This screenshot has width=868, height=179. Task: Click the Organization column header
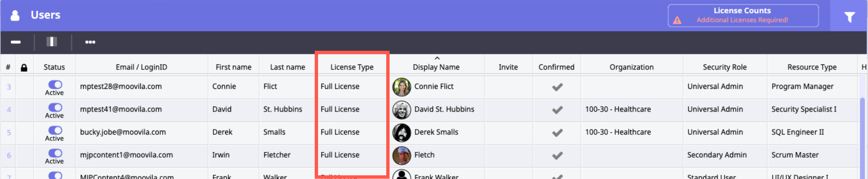(631, 67)
